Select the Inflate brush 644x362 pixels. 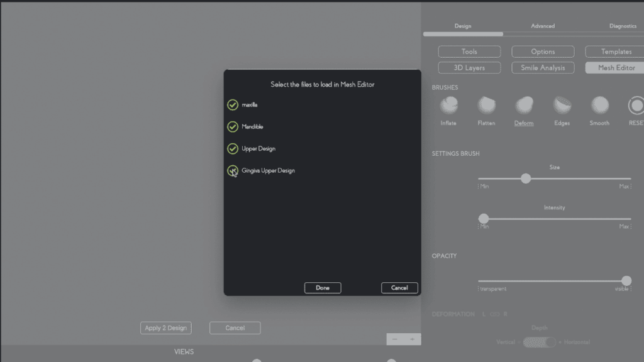tap(448, 106)
